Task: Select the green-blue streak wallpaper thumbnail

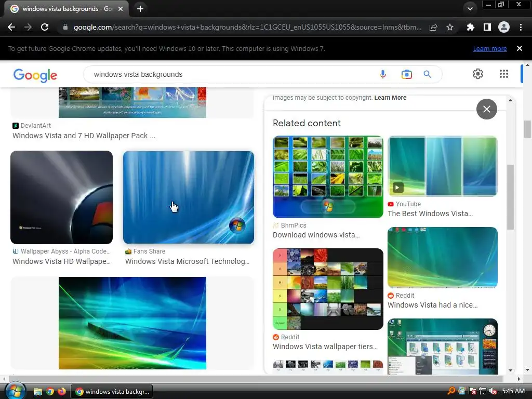Action: point(132,323)
